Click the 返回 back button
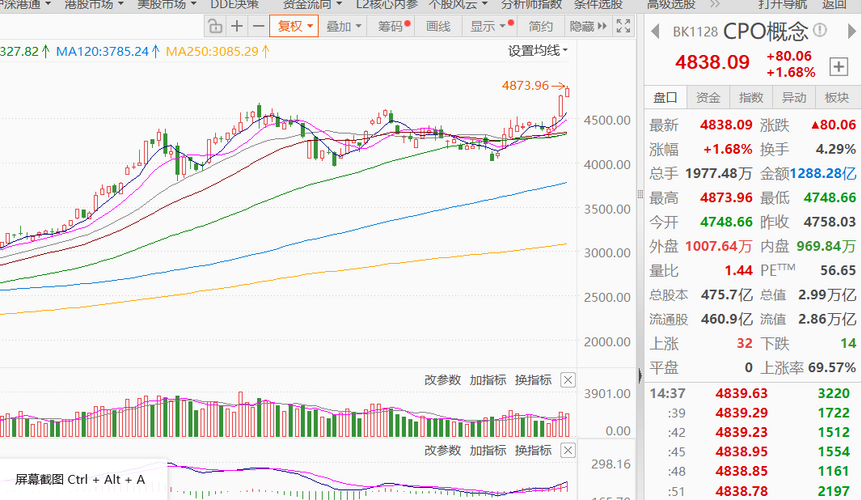This screenshot has width=862, height=500. pos(834,4)
